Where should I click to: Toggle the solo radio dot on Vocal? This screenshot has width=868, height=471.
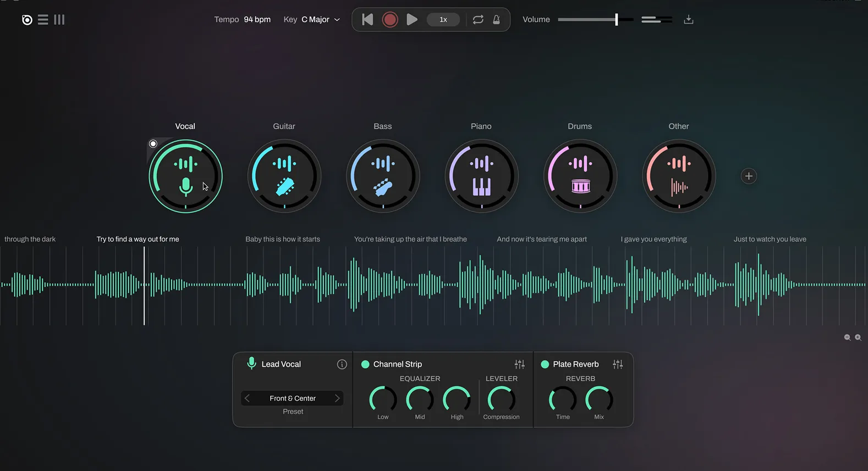153,144
